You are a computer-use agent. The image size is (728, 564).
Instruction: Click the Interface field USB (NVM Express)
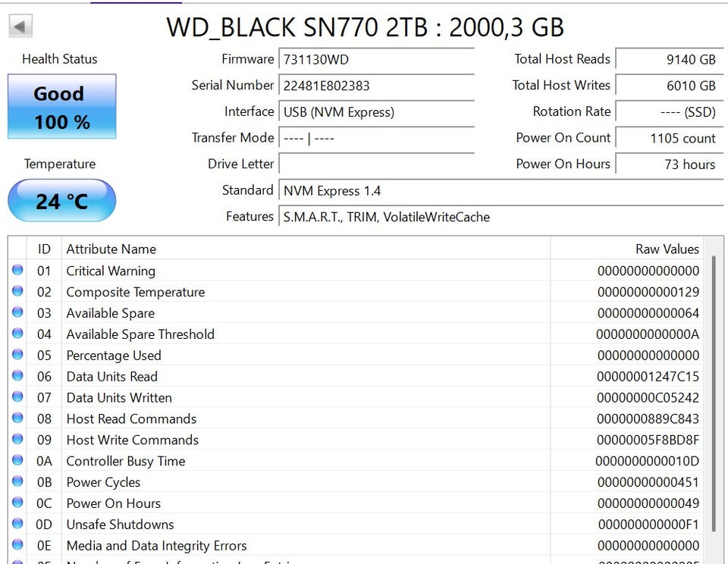tap(376, 112)
